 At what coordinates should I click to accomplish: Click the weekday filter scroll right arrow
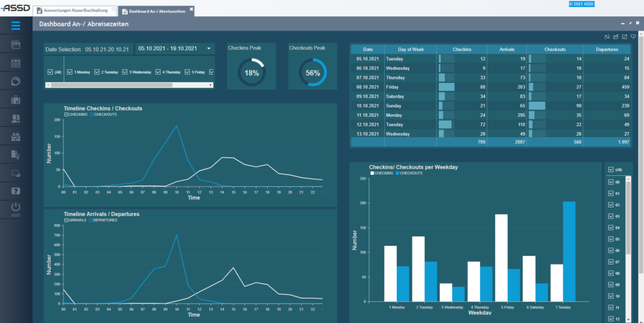[x=211, y=85]
